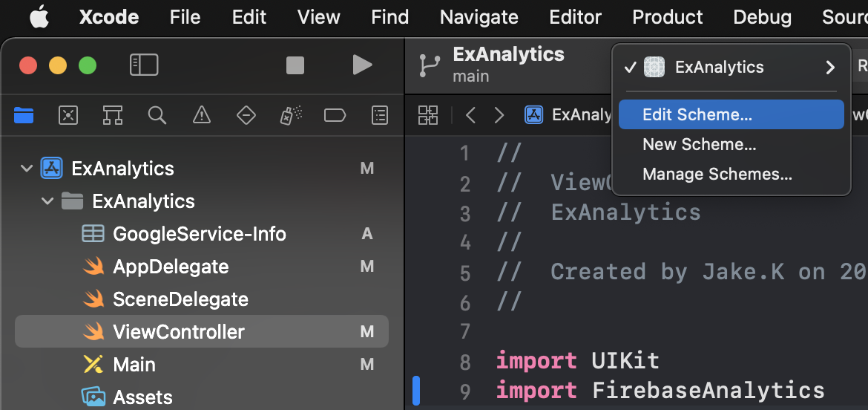This screenshot has width=868, height=410.
Task: Select the ExAnalytics folder in navigator
Action: [x=143, y=201]
